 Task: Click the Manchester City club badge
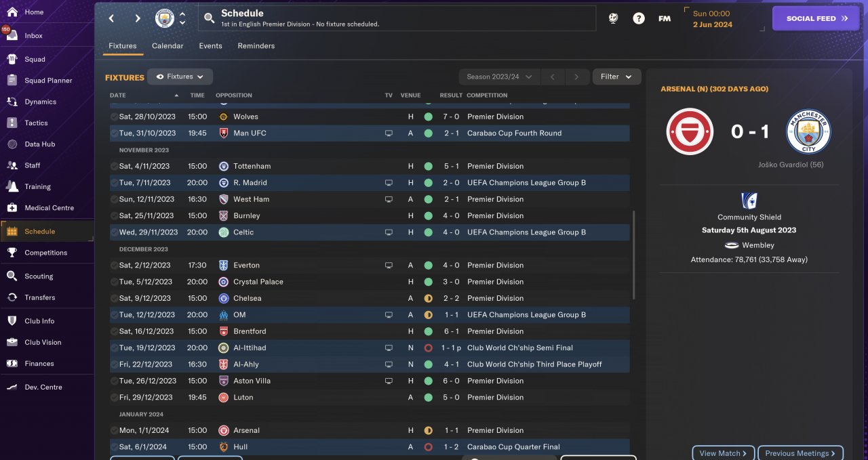[165, 18]
